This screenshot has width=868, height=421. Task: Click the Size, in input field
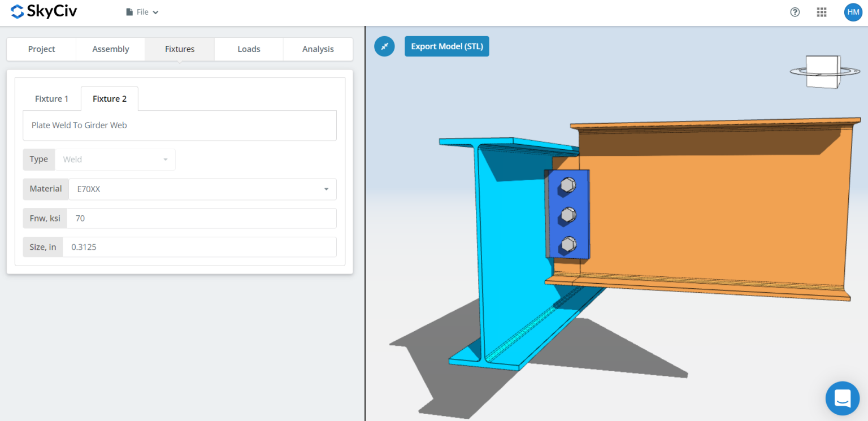click(x=199, y=247)
